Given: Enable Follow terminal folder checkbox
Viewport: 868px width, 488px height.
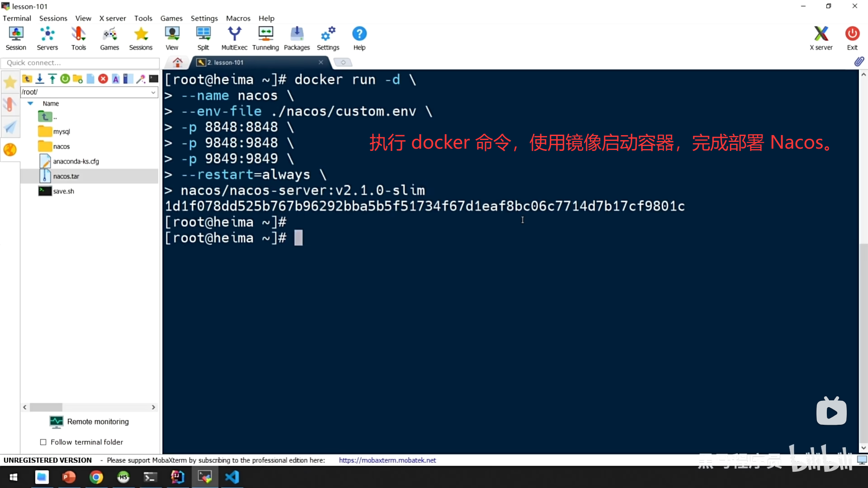Looking at the screenshot, I should pyautogui.click(x=43, y=442).
